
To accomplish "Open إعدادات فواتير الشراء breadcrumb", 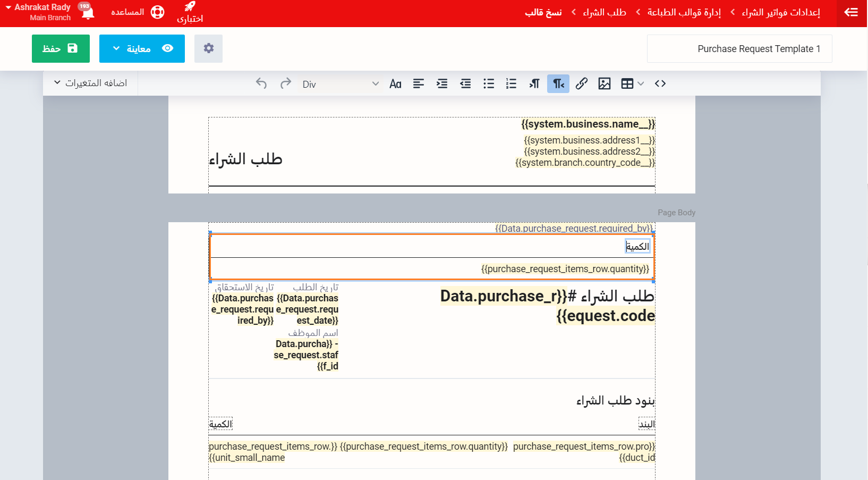I will [780, 12].
